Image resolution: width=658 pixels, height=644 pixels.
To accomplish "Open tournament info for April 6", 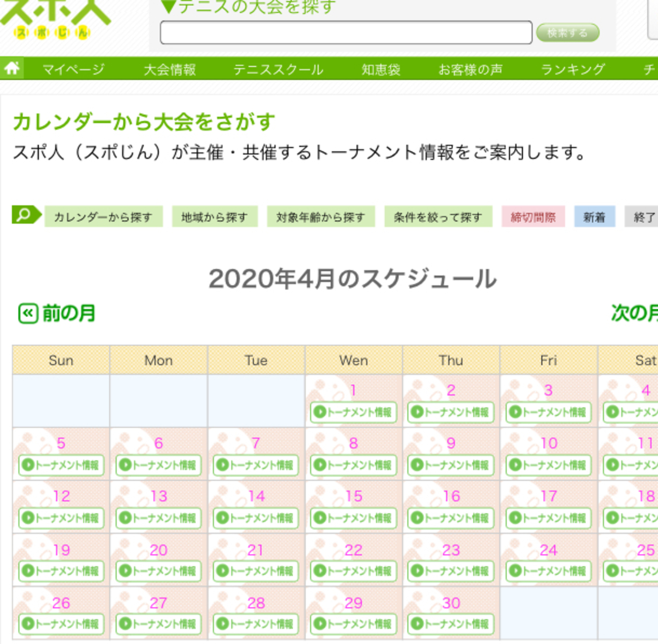I will [x=158, y=465].
